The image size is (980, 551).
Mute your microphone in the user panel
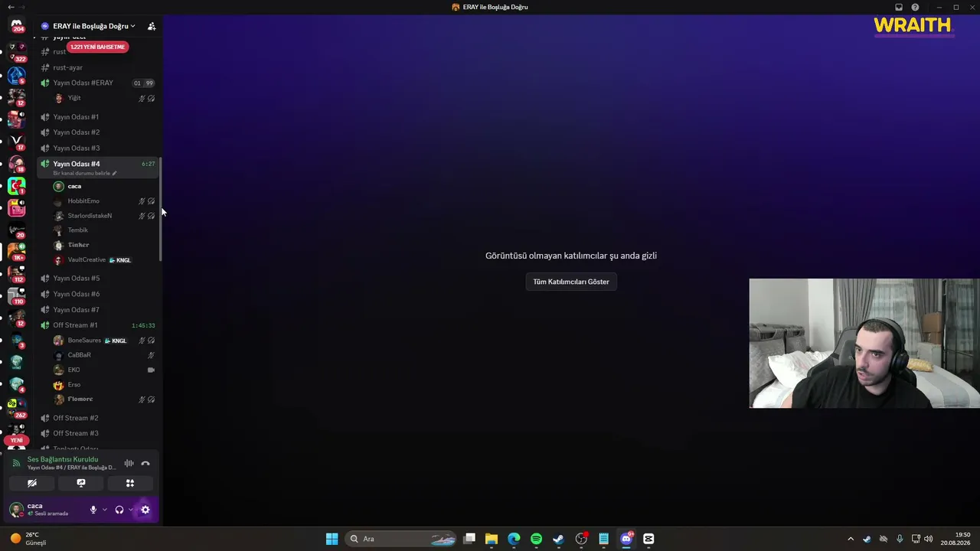coord(93,510)
